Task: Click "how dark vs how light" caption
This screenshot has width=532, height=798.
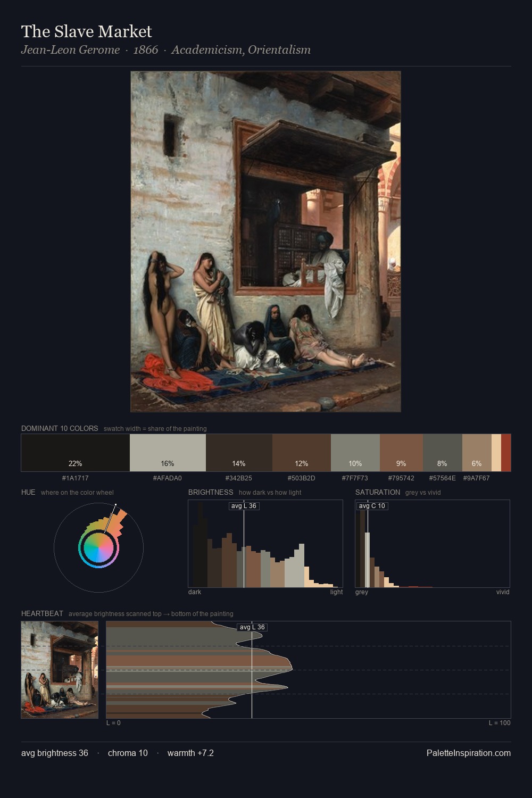Action: [270, 493]
